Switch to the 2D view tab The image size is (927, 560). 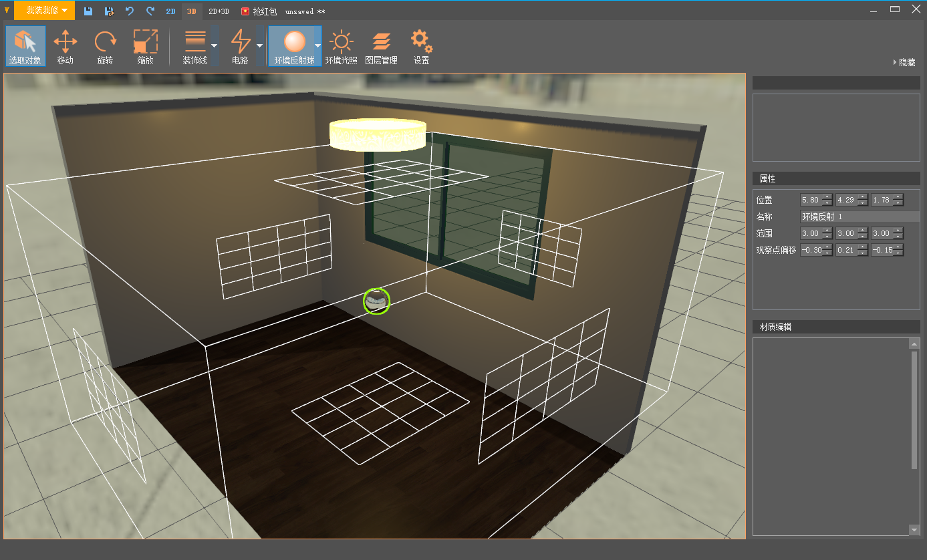coord(170,11)
